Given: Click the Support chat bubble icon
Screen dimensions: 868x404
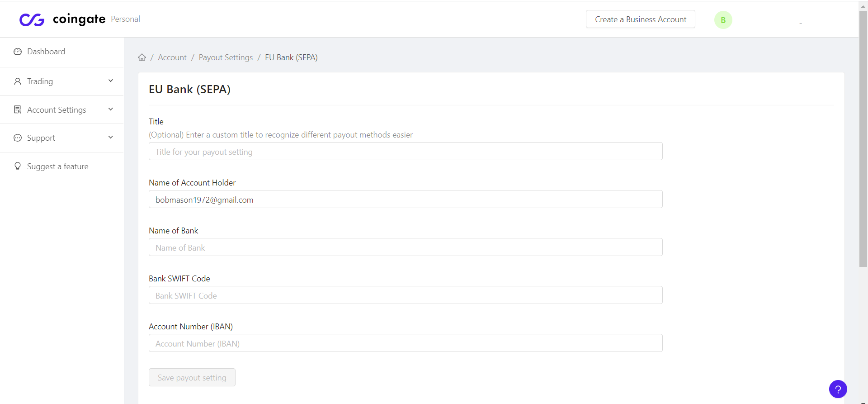Looking at the screenshot, I should click(x=18, y=138).
